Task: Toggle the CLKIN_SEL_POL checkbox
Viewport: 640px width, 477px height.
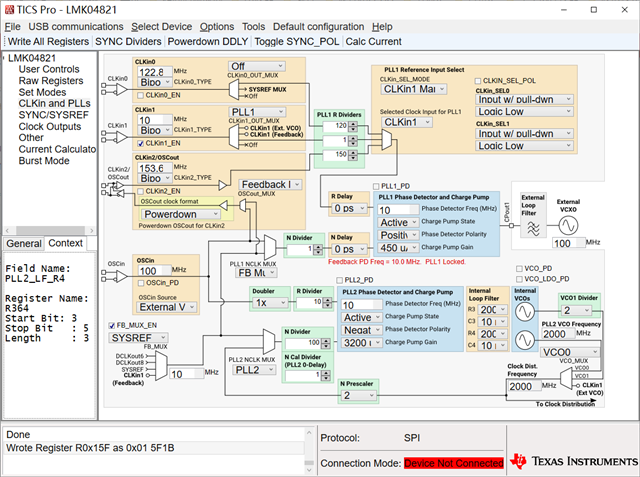Action: click(478, 81)
